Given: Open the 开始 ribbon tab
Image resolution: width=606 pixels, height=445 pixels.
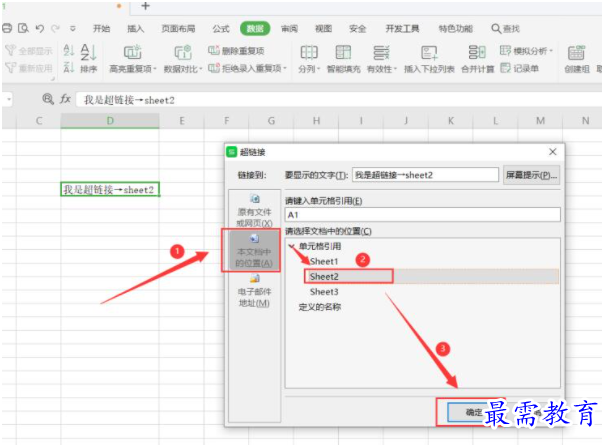Looking at the screenshot, I should tap(101, 28).
